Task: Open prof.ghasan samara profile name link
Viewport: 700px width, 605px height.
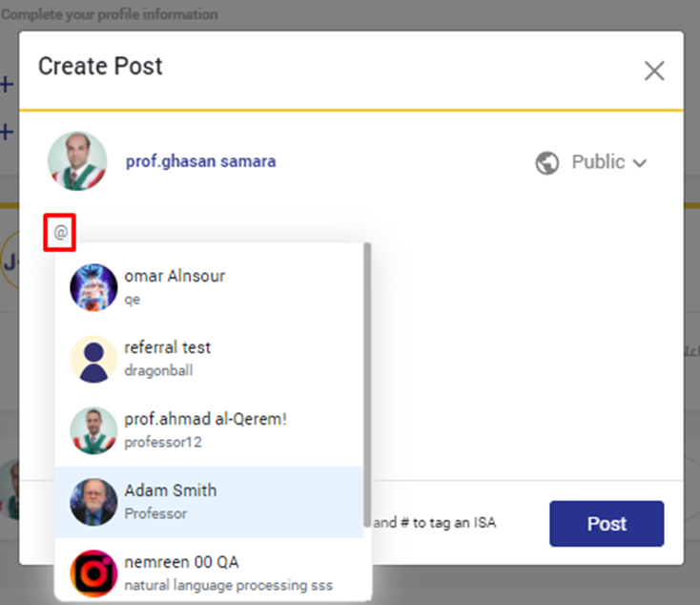Action: coord(200,161)
